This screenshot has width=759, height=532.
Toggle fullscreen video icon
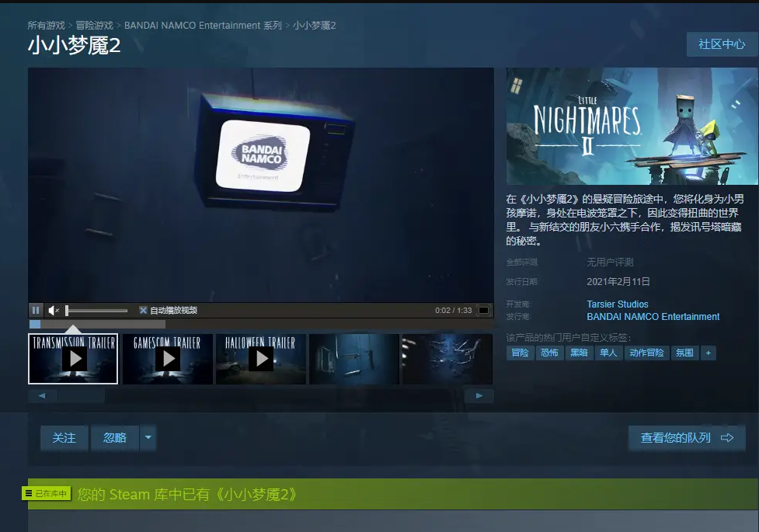click(483, 311)
